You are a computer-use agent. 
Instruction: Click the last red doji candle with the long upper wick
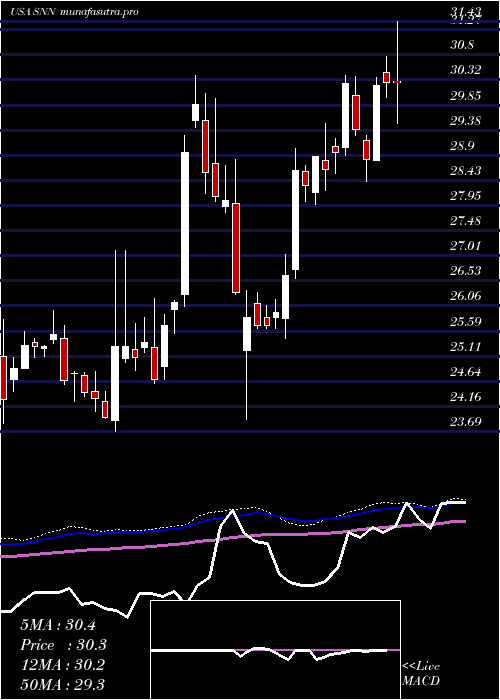point(397,82)
